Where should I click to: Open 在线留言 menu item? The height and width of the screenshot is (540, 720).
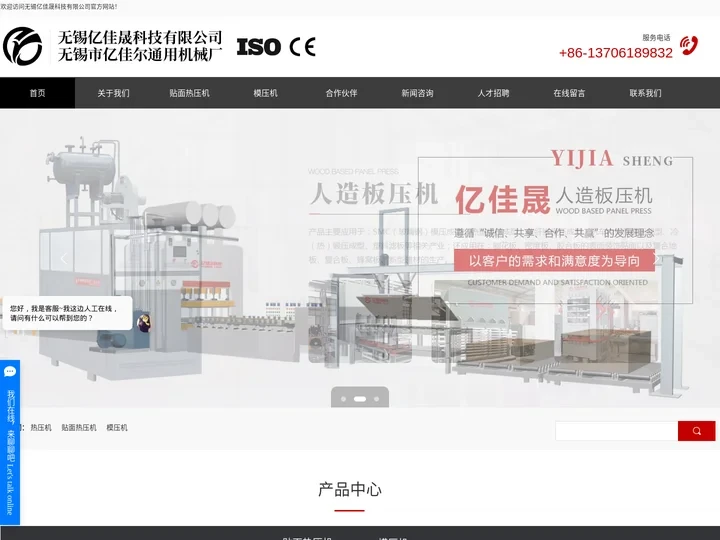click(x=569, y=93)
